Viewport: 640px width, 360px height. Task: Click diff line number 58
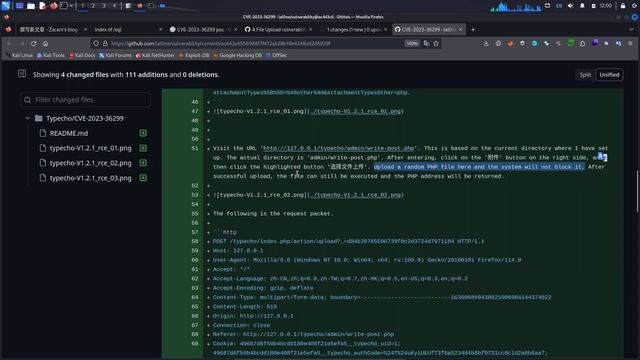coord(195,241)
